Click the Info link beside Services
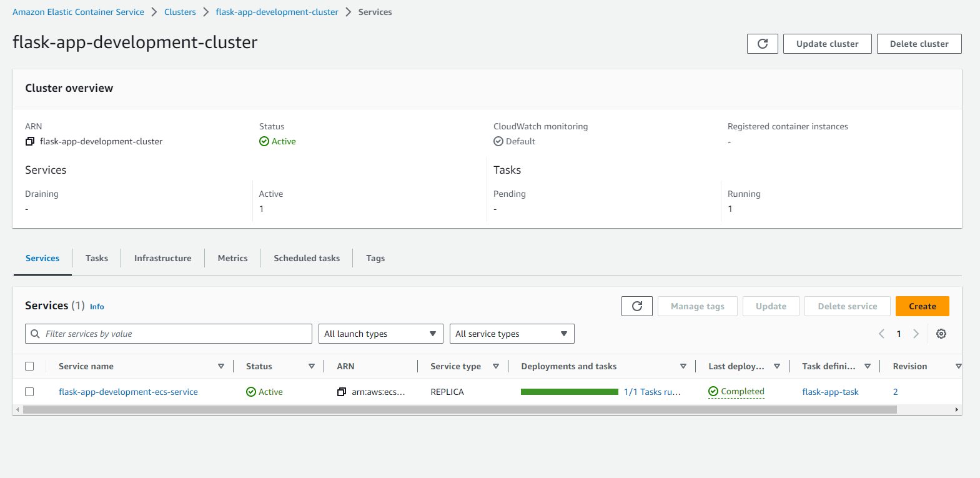This screenshot has height=478, width=980. 97,307
